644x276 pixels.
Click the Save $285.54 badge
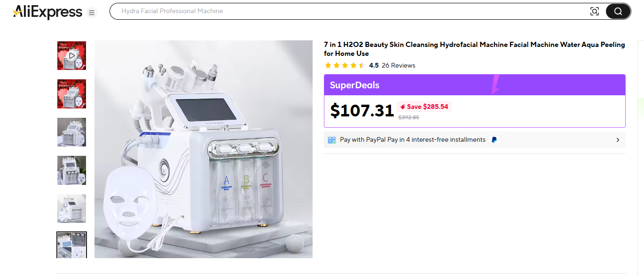[x=424, y=107]
